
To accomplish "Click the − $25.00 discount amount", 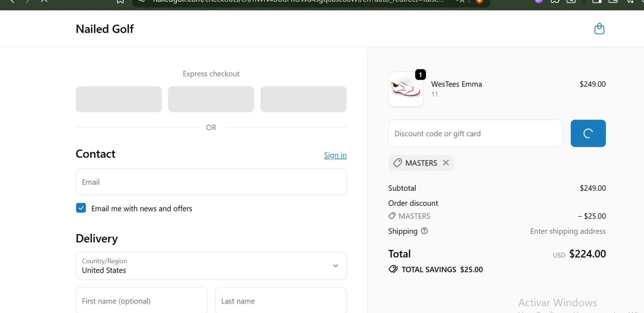I will pyautogui.click(x=592, y=216).
